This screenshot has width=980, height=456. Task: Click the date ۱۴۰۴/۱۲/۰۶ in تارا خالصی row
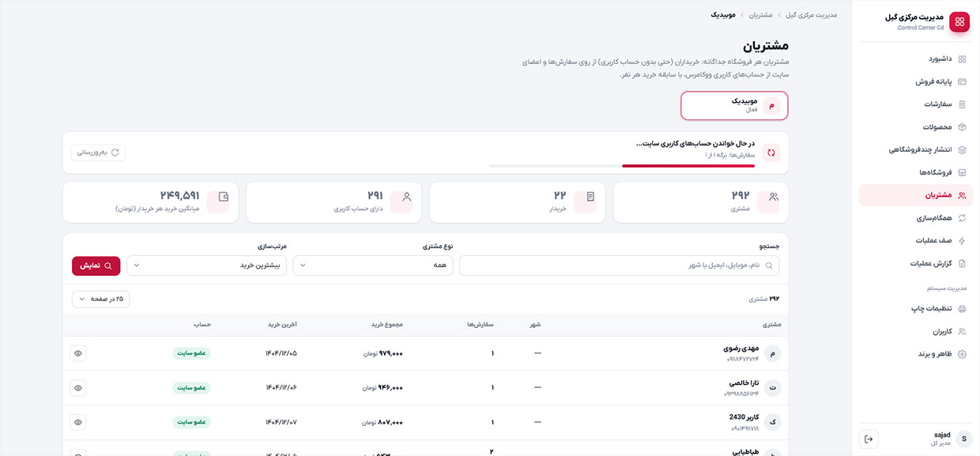pyautogui.click(x=281, y=388)
